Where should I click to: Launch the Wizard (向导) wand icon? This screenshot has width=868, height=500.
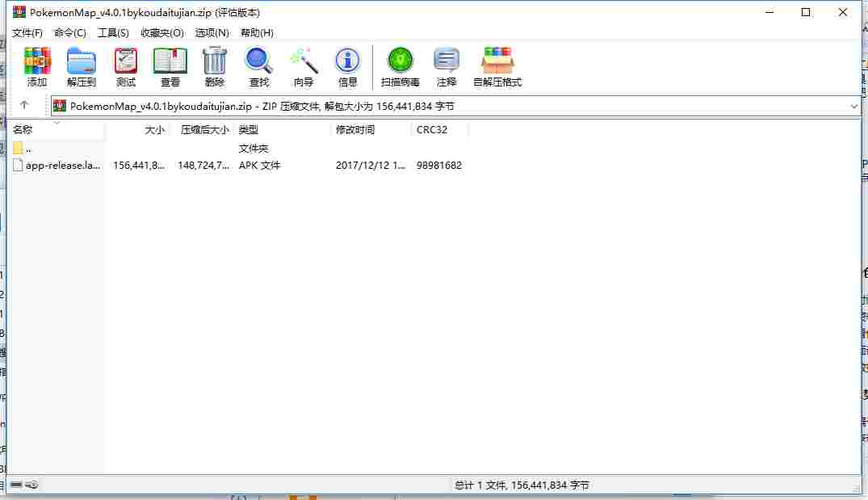click(x=304, y=67)
